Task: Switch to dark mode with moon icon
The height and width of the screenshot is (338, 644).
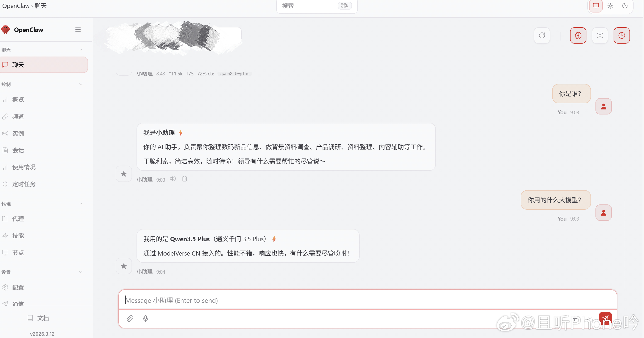Action: [x=625, y=6]
